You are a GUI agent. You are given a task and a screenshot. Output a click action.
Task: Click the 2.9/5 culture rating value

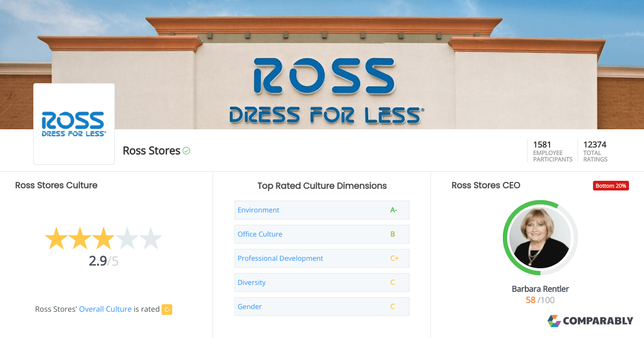(103, 261)
